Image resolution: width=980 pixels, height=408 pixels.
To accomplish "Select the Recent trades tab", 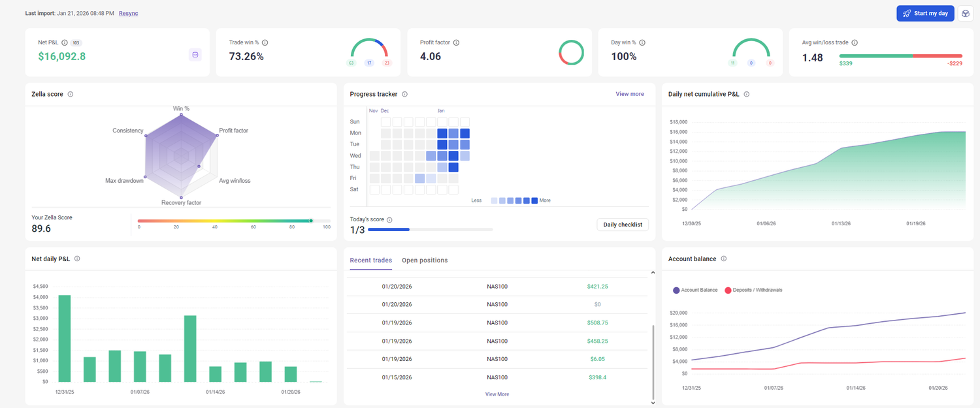I will coord(370,260).
